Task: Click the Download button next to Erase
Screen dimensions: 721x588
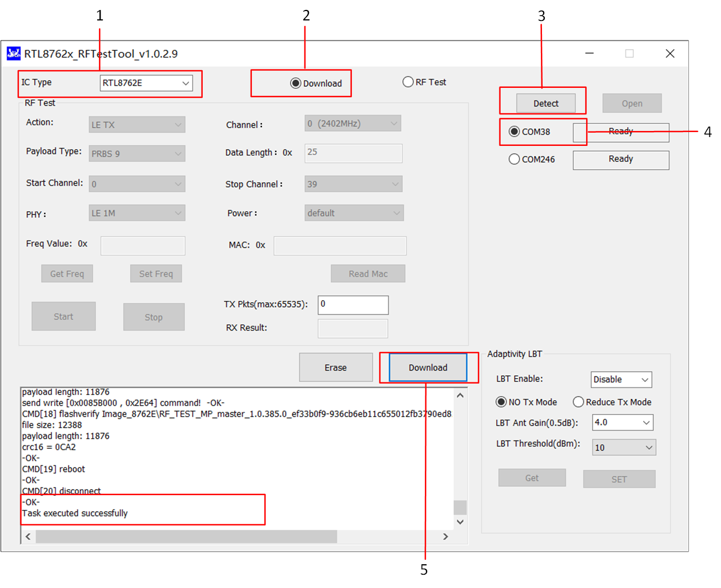Action: 428,368
